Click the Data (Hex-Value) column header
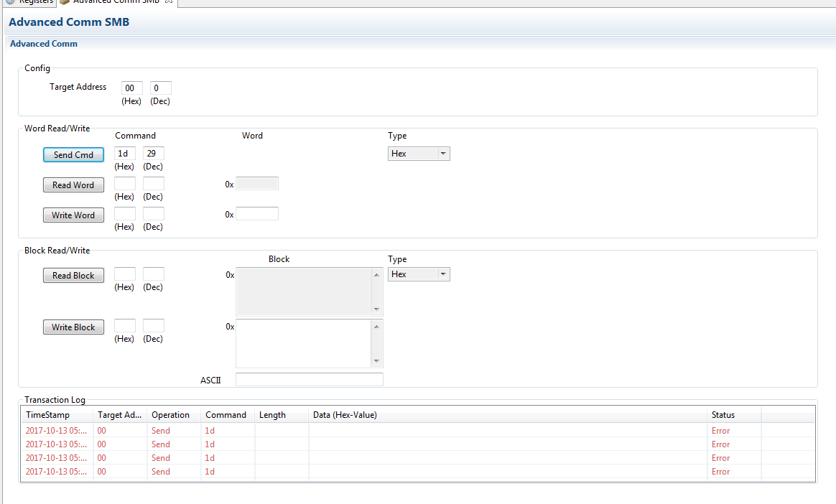The height and width of the screenshot is (504, 836). [x=508, y=415]
